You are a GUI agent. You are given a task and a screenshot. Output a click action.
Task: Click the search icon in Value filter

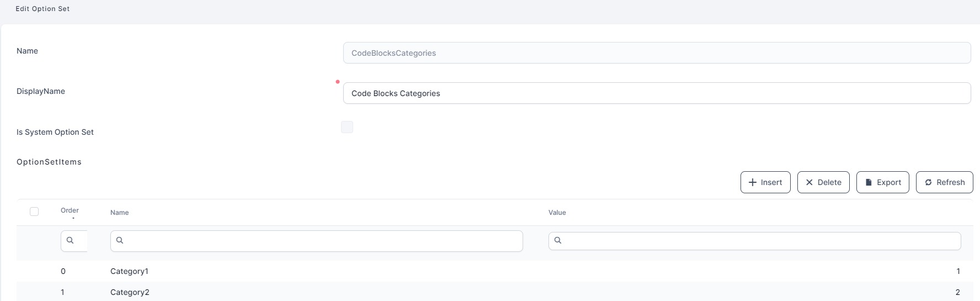(x=558, y=240)
